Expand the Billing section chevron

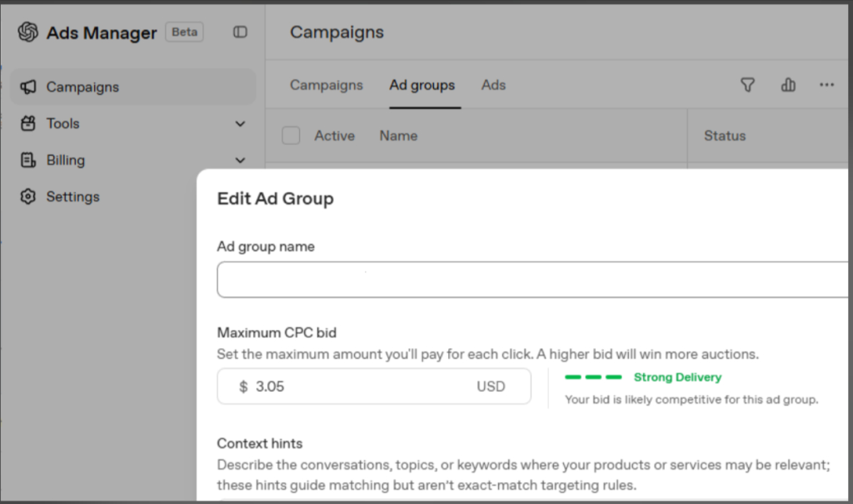click(240, 161)
